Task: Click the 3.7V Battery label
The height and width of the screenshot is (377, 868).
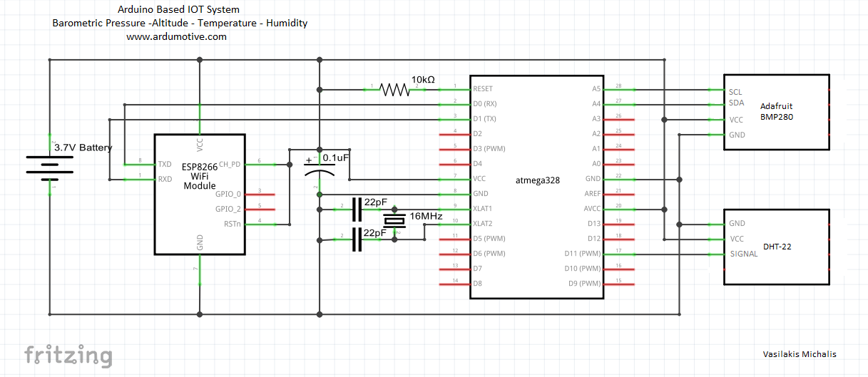Action: [83, 148]
